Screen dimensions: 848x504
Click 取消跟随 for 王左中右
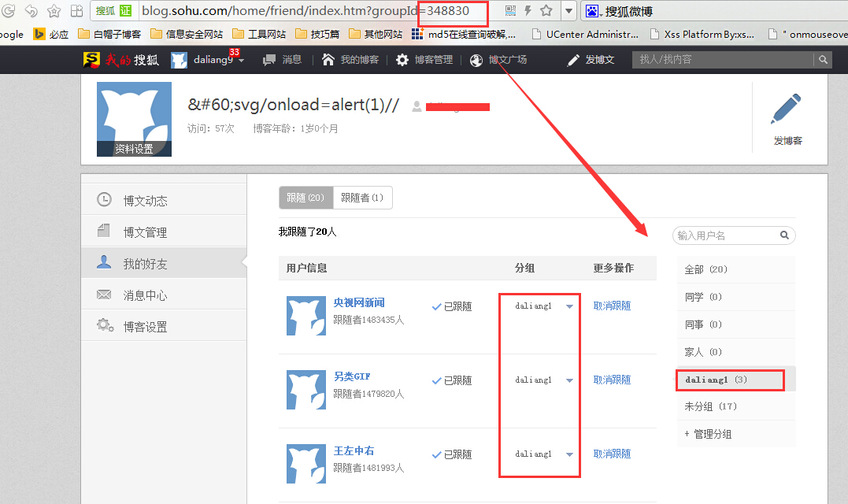click(x=613, y=454)
